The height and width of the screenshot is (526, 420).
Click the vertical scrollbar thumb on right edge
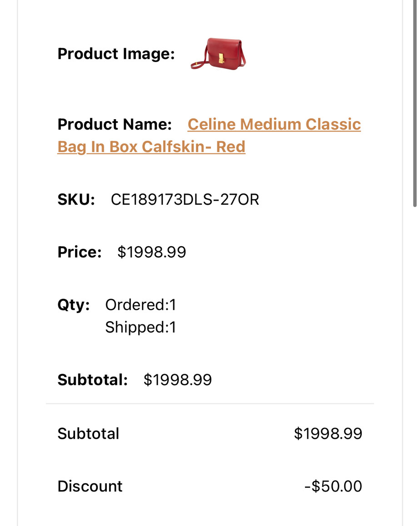(x=415, y=103)
